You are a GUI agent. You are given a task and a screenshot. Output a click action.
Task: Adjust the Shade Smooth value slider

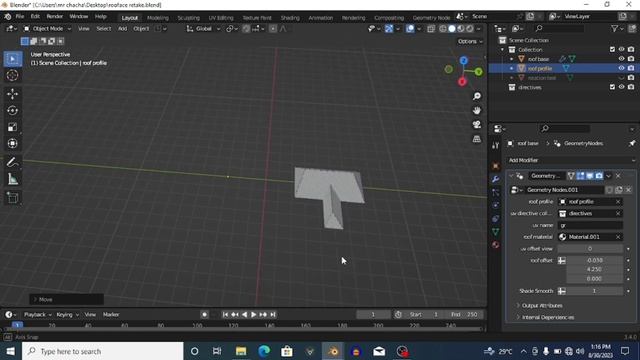[x=594, y=291]
